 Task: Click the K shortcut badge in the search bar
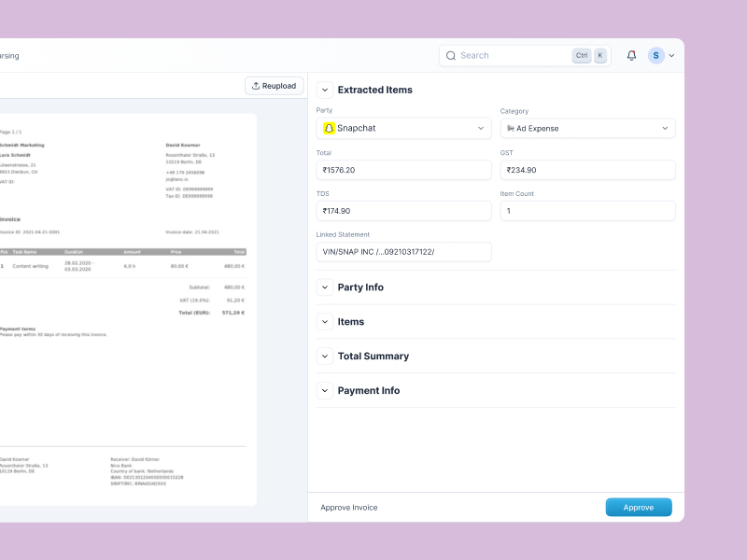point(600,55)
